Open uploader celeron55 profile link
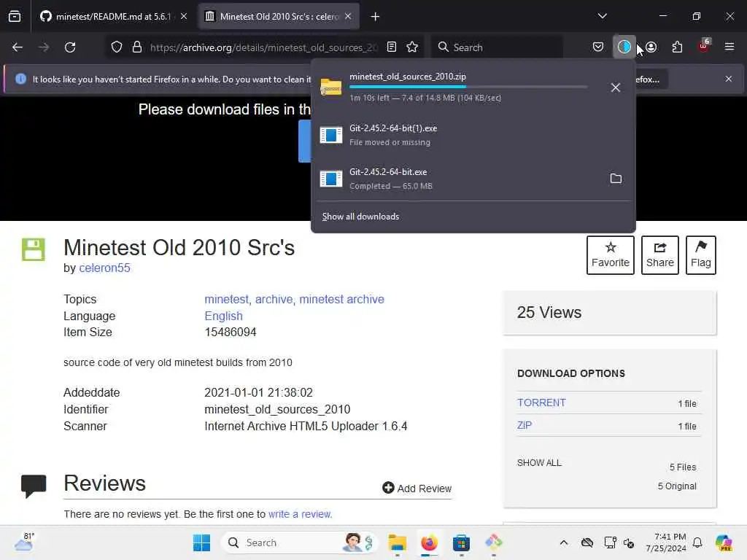747x560 pixels. (104, 268)
